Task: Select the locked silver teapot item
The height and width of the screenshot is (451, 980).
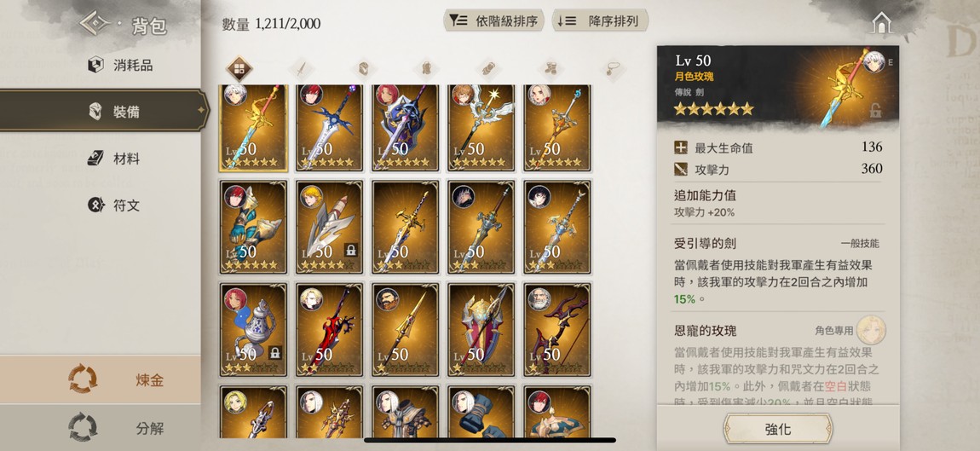Action: 253,330
